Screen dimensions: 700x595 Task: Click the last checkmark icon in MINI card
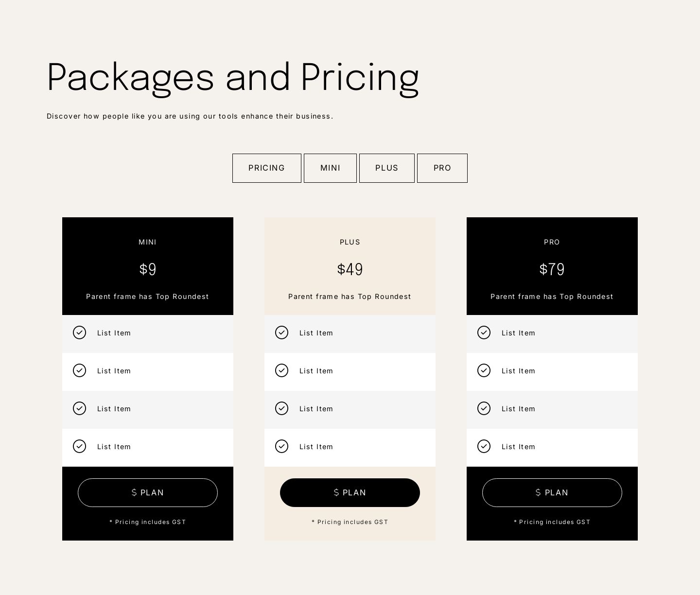[79, 446]
